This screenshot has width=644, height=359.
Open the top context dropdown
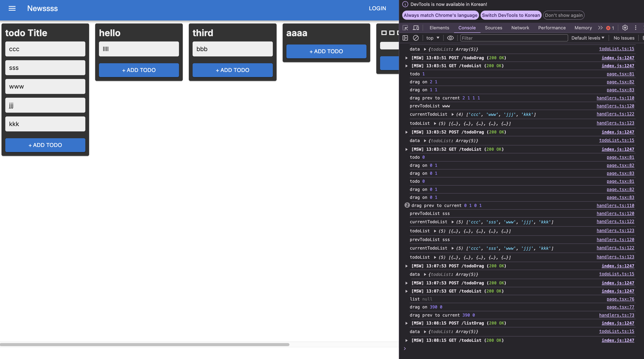click(x=433, y=38)
